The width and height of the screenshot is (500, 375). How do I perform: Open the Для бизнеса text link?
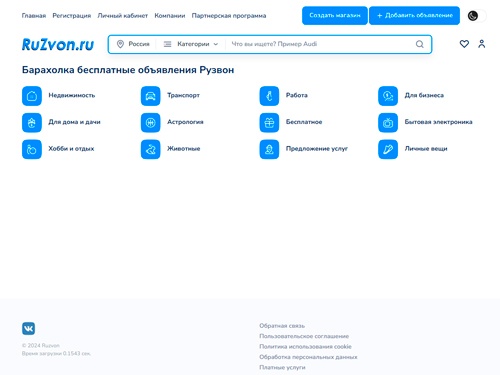pyautogui.click(x=424, y=95)
